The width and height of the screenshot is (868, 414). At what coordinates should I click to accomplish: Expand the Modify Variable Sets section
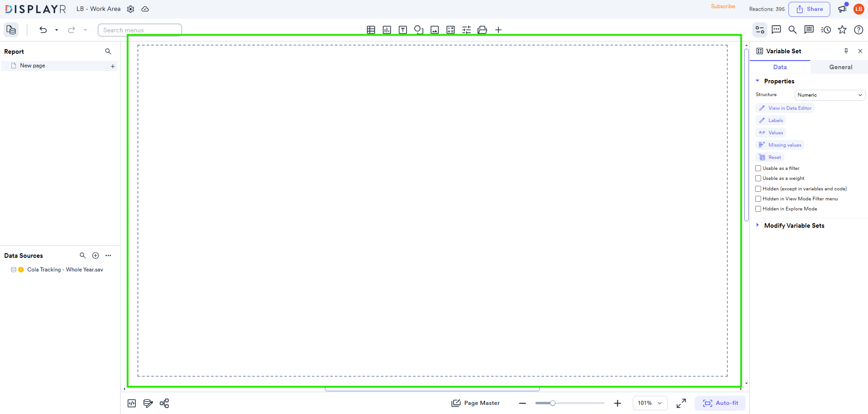[757, 225]
